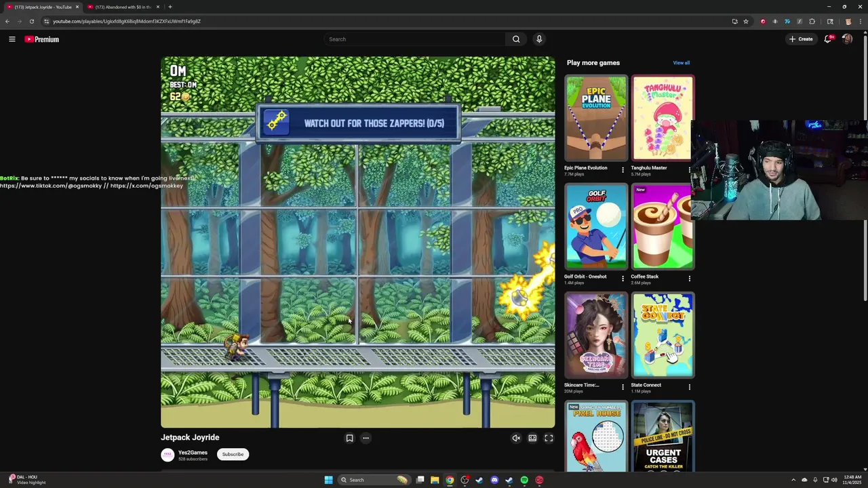The height and width of the screenshot is (488, 868).
Task: Switch to the Abandoned with $0 tab
Action: click(122, 7)
